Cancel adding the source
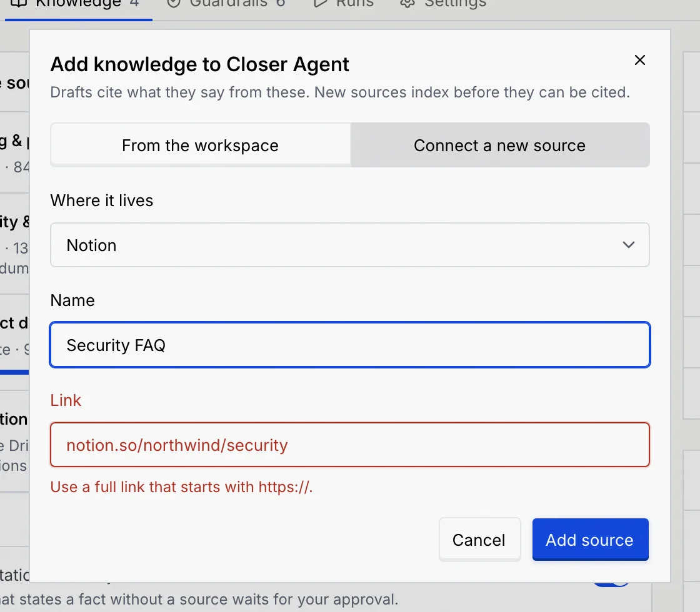The width and height of the screenshot is (700, 612). 479,540
